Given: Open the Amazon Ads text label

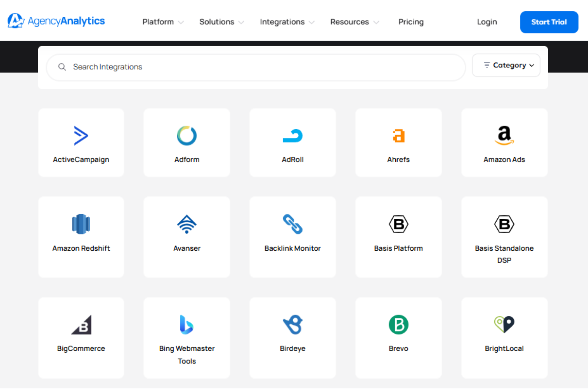Looking at the screenshot, I should pos(504,159).
